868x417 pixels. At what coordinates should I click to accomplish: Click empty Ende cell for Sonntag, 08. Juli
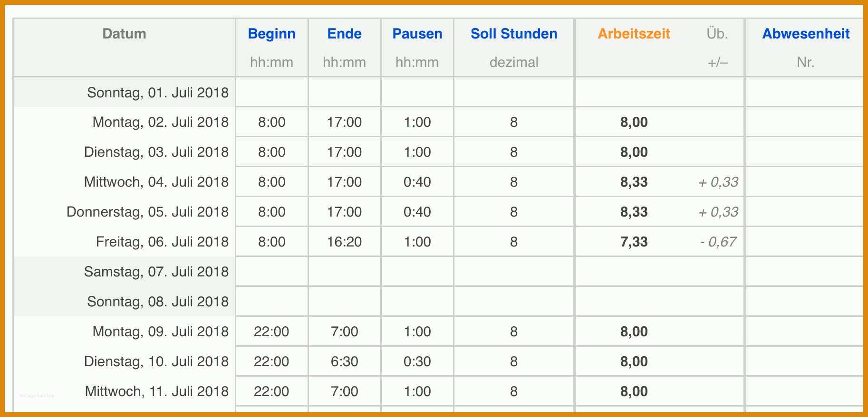click(345, 302)
